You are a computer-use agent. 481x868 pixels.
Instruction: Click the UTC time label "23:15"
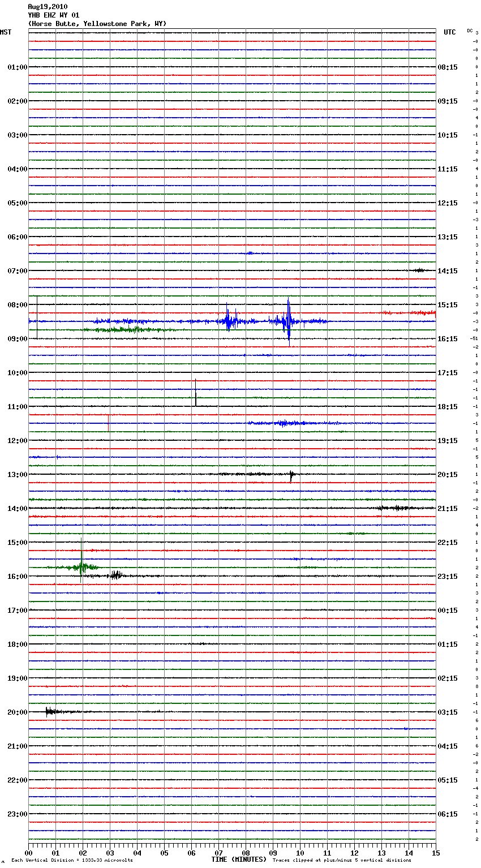pos(448,577)
